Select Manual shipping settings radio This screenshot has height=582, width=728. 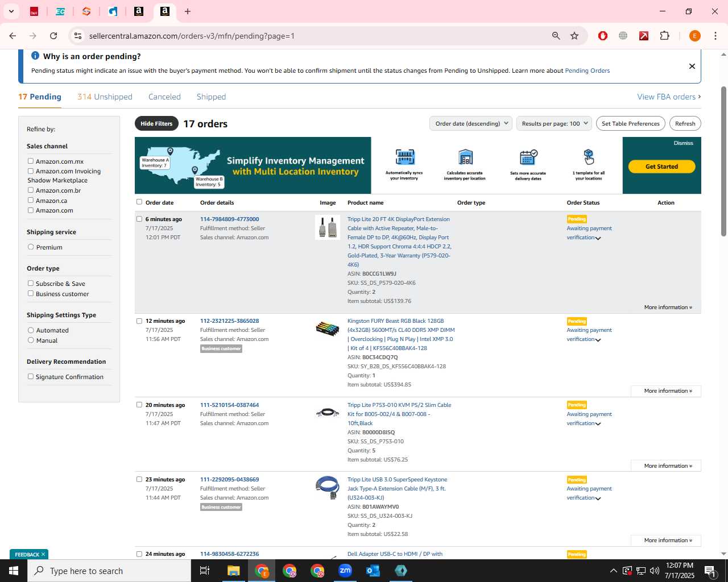pos(31,340)
